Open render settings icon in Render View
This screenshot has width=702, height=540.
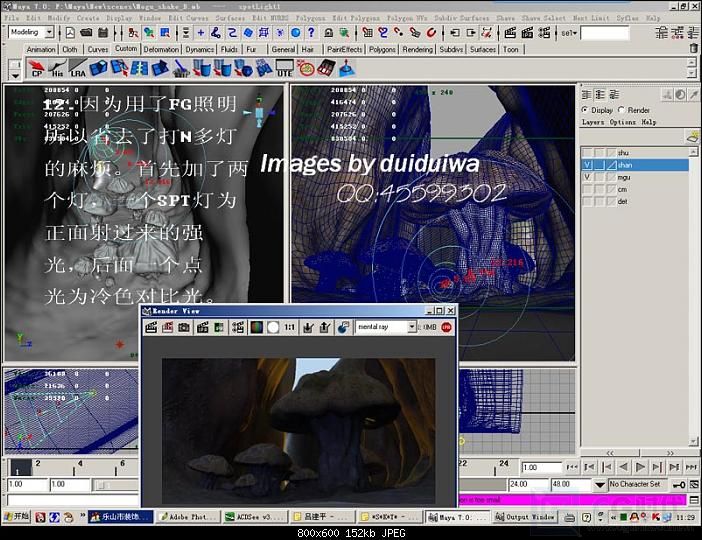tap(238, 327)
